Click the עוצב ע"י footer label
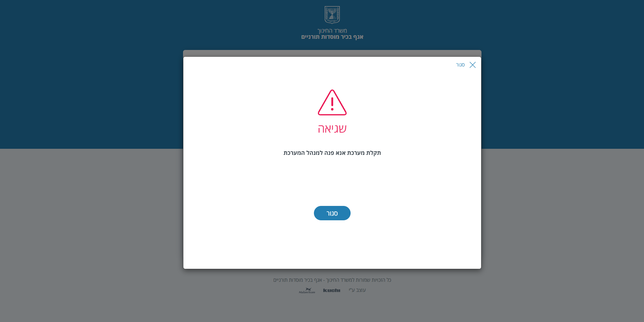 (x=357, y=290)
